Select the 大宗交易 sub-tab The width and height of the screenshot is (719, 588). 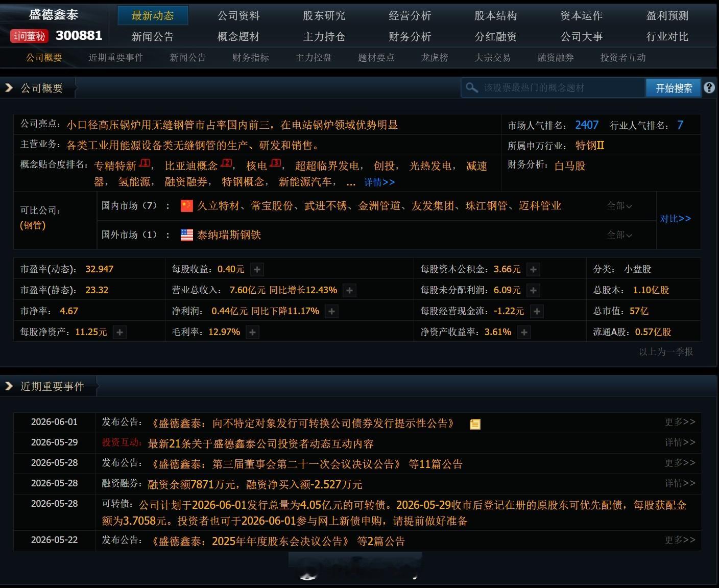(x=493, y=58)
